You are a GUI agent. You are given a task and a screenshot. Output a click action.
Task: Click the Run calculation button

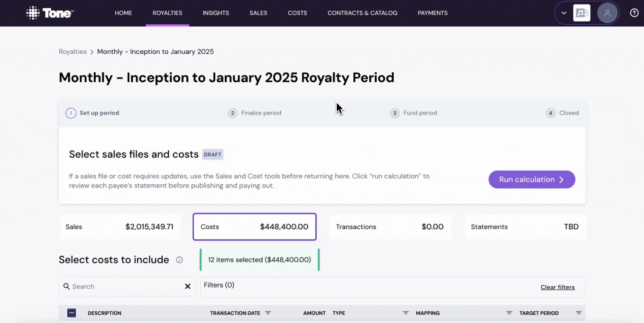click(532, 179)
